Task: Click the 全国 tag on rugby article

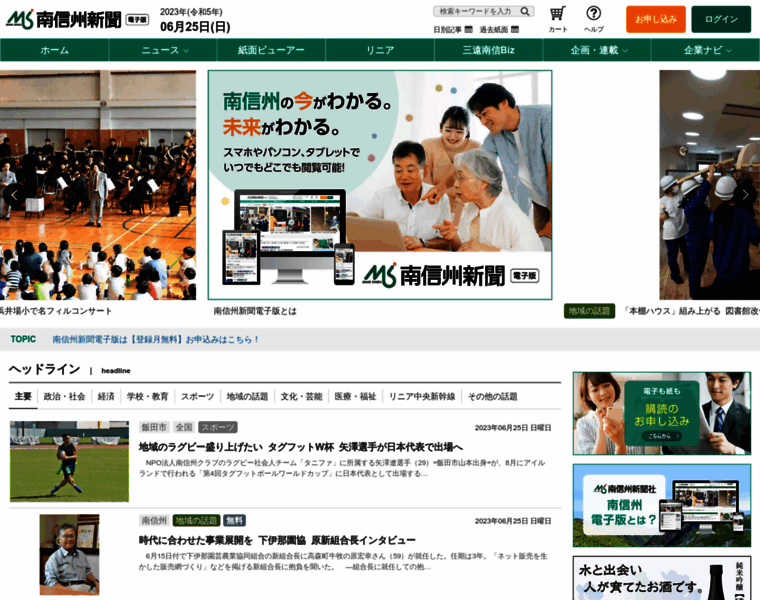Action: pyautogui.click(x=184, y=427)
